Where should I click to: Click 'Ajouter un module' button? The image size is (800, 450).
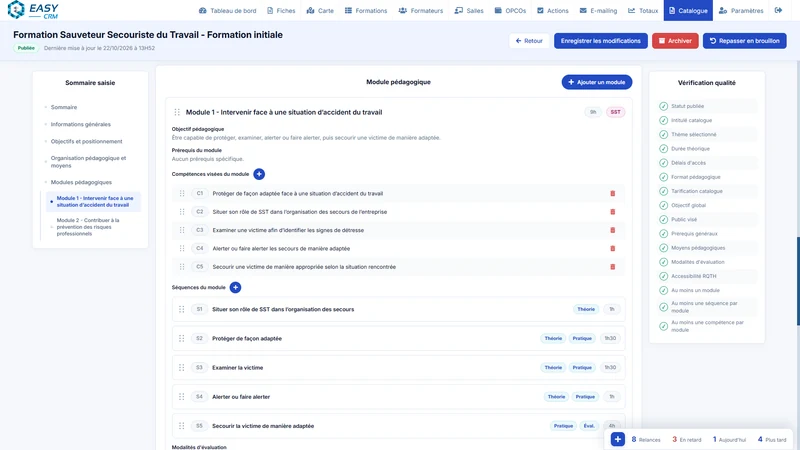point(596,82)
